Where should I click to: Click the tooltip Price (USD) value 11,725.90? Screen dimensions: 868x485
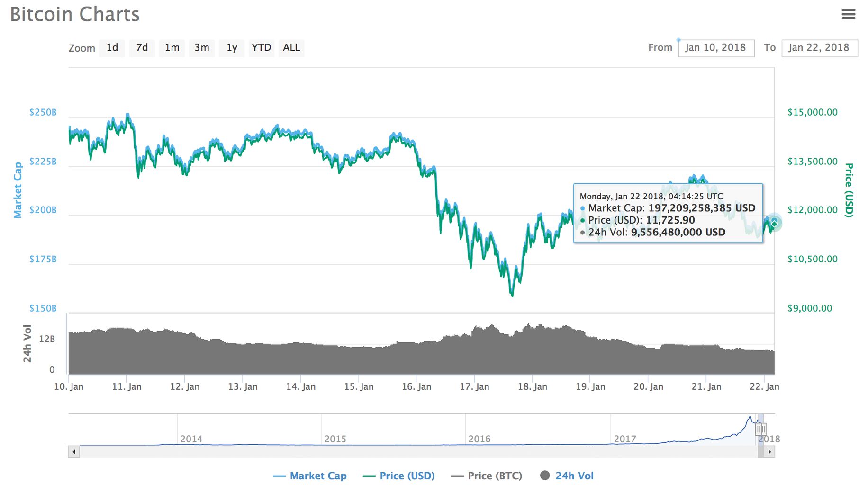(670, 220)
